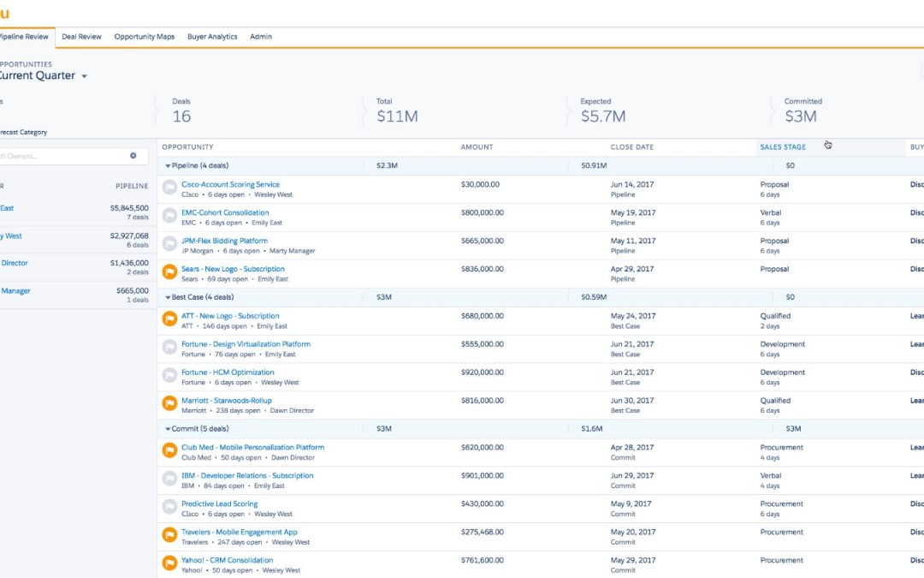This screenshot has height=578, width=924.
Task: Open IBM - Developer Relations - Subscription
Action: [247, 475]
